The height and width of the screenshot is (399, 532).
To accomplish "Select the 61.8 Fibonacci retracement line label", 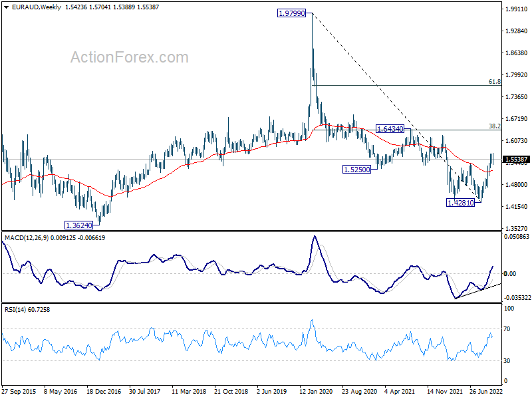I will point(494,82).
